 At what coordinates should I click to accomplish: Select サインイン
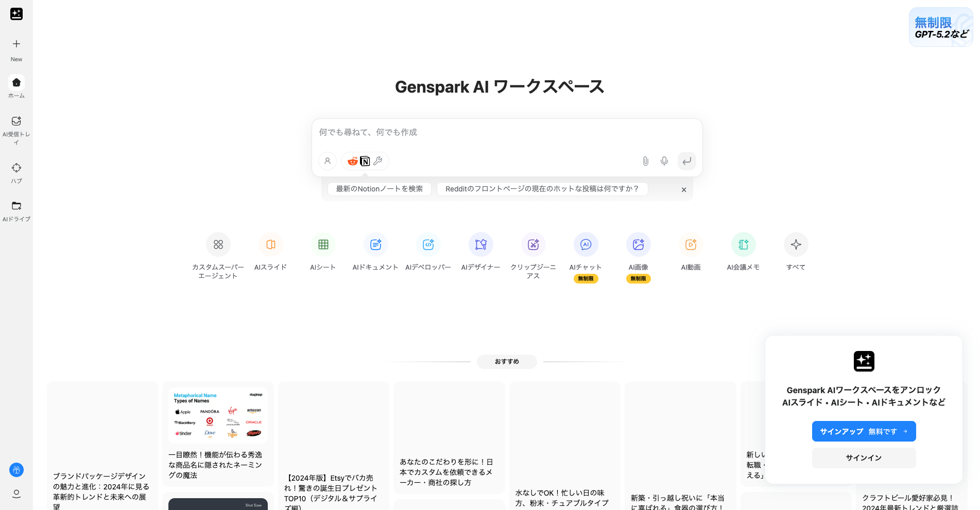click(x=864, y=458)
